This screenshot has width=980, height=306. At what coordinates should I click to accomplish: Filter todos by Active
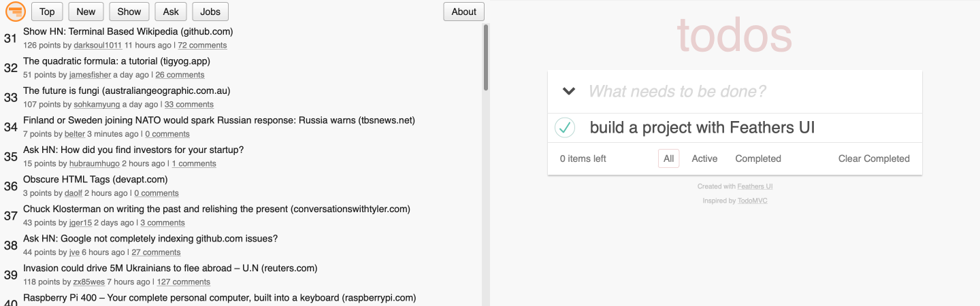pos(704,158)
